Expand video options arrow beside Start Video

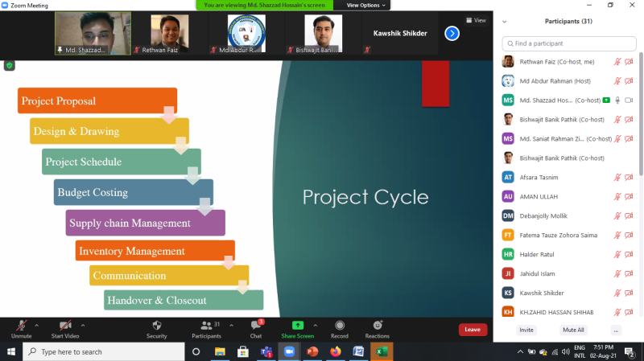[x=83, y=326]
